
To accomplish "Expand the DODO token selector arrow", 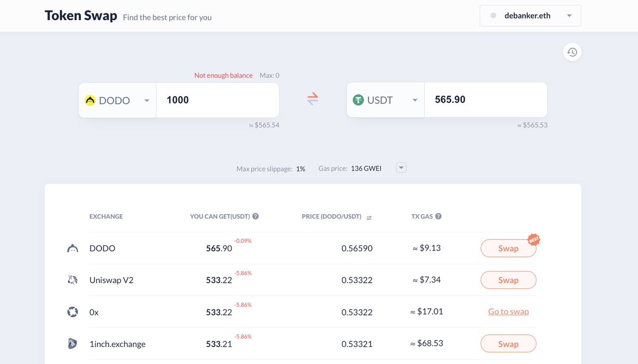I will click(147, 100).
